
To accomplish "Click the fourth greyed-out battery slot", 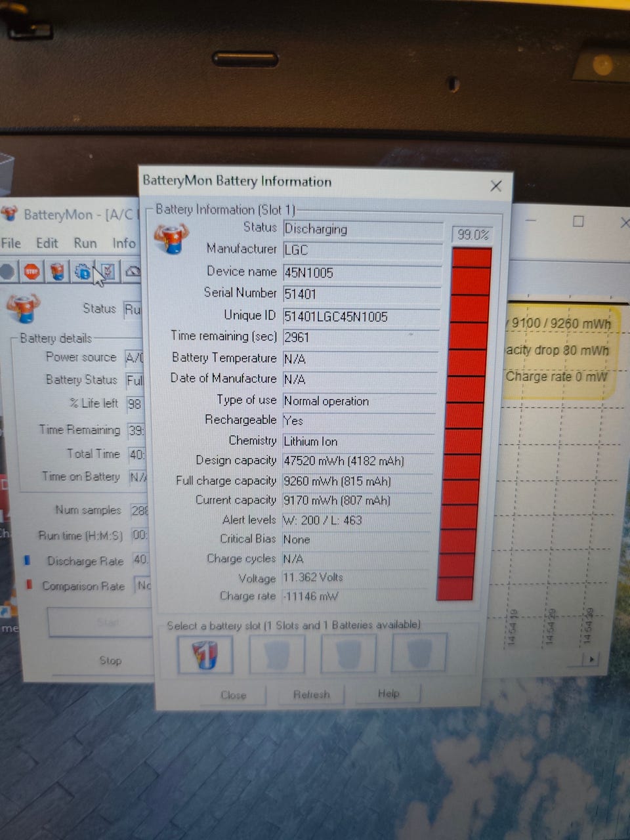I will coord(420,653).
